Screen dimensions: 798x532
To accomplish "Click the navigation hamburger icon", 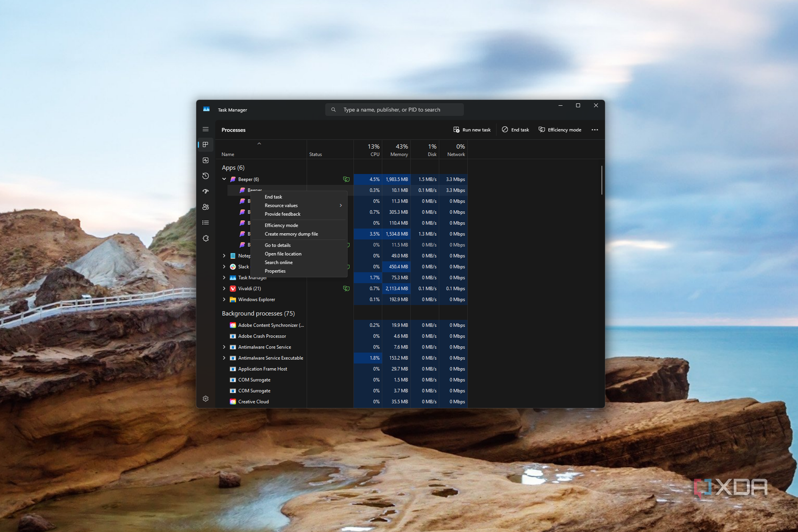I will tap(206, 129).
